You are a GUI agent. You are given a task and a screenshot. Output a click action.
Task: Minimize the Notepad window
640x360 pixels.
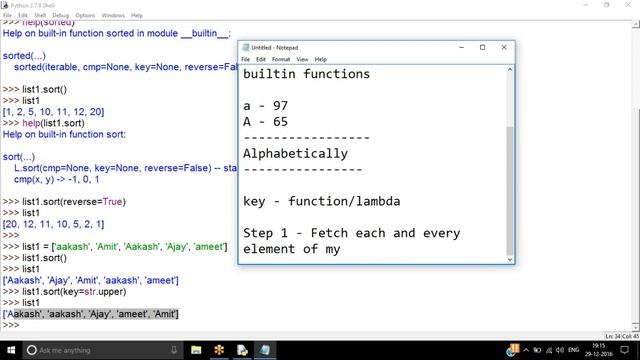coord(462,47)
